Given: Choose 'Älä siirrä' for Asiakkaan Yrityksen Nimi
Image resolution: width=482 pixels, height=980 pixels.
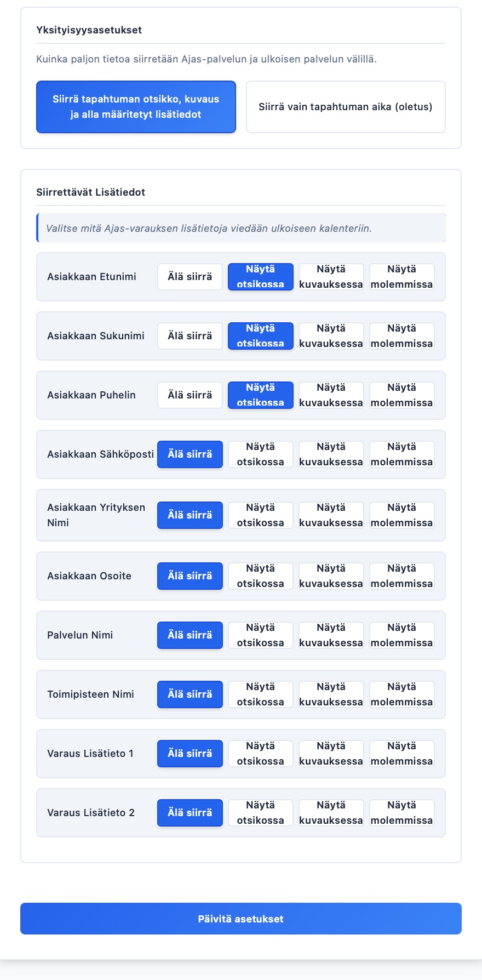Looking at the screenshot, I should [x=190, y=515].
